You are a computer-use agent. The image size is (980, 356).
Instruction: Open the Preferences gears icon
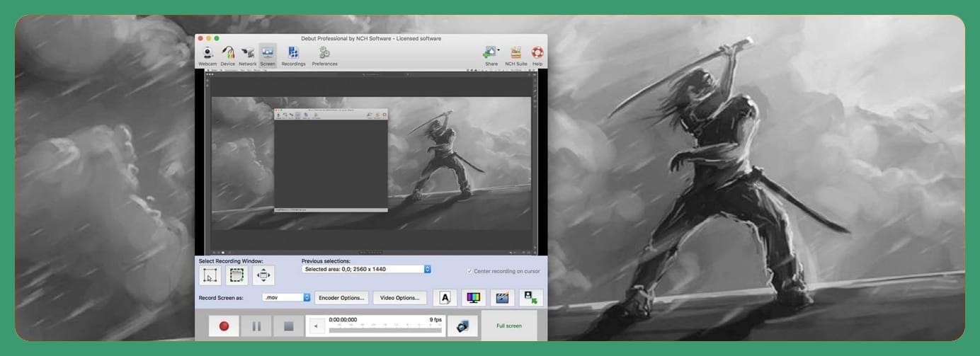coord(324,55)
